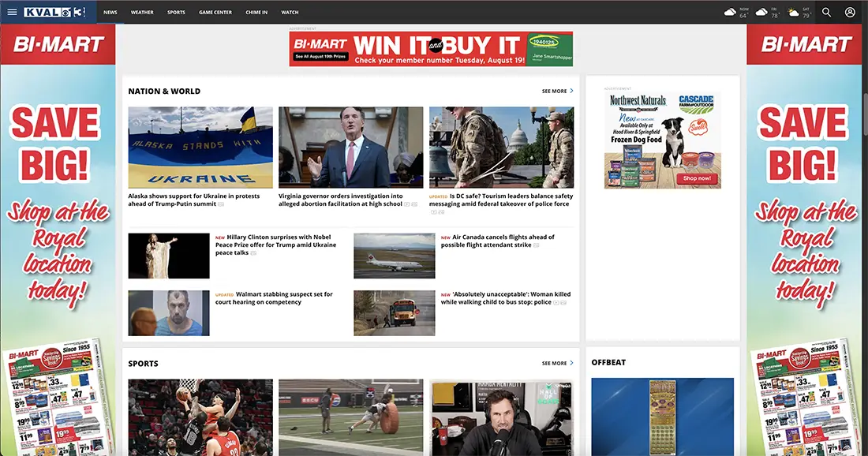Read Alaska shows support for Ukraine headline
This screenshot has width=868, height=456.
(194, 200)
